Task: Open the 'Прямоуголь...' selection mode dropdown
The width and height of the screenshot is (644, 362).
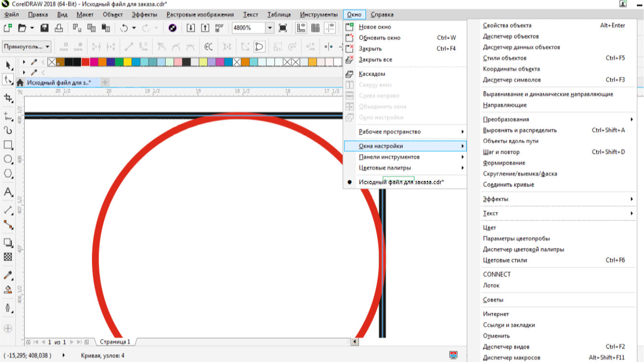Action: point(27,47)
